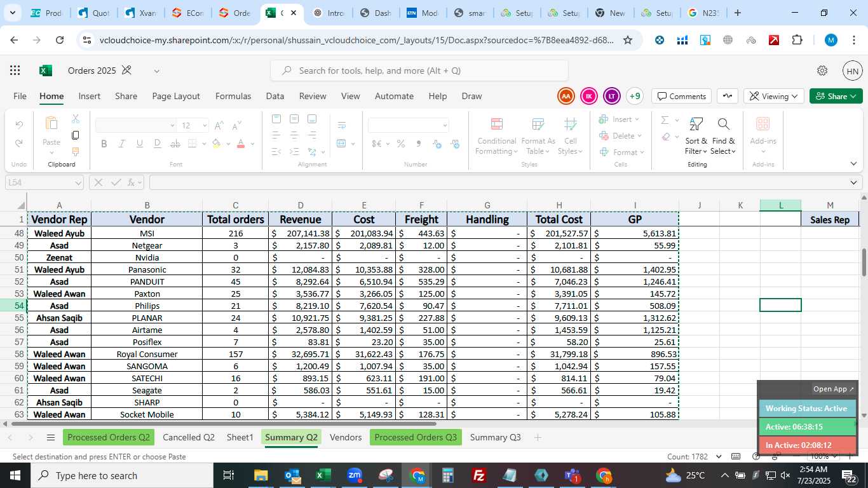Click the Format Painter brush icon
Image resolution: width=868 pixels, height=488 pixels.
click(76, 152)
